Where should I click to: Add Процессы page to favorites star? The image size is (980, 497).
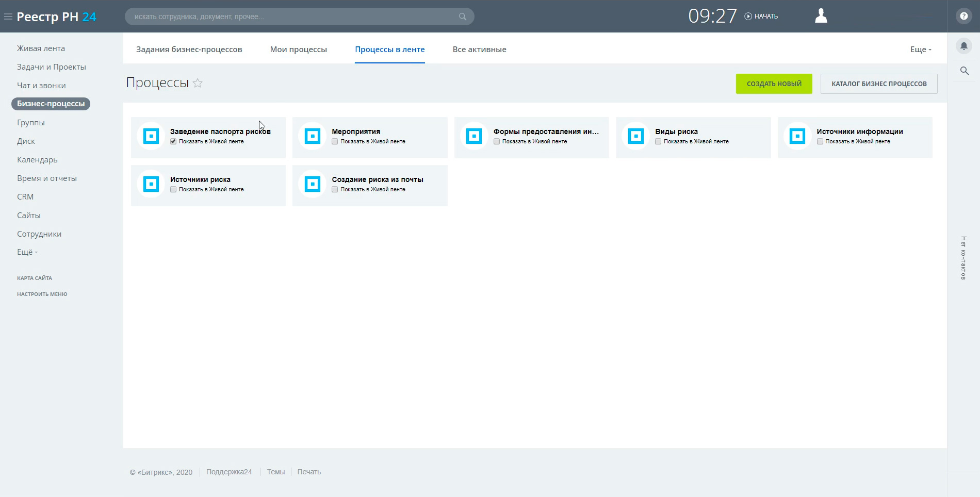pyautogui.click(x=198, y=83)
